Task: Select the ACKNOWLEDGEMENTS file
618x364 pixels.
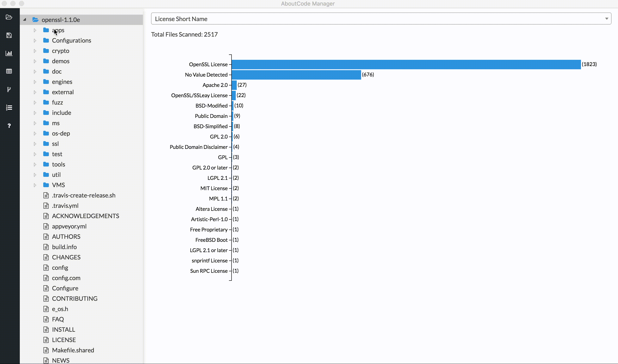Action: tap(85, 216)
